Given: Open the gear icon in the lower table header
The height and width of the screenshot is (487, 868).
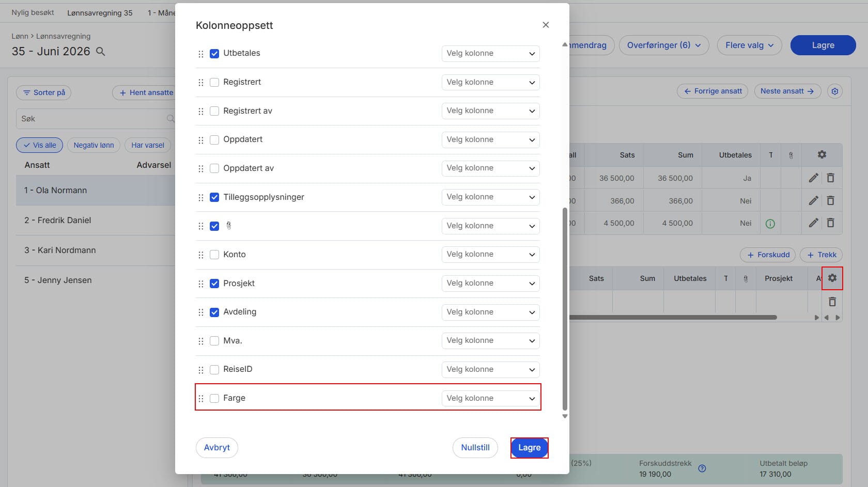Looking at the screenshot, I should (832, 278).
